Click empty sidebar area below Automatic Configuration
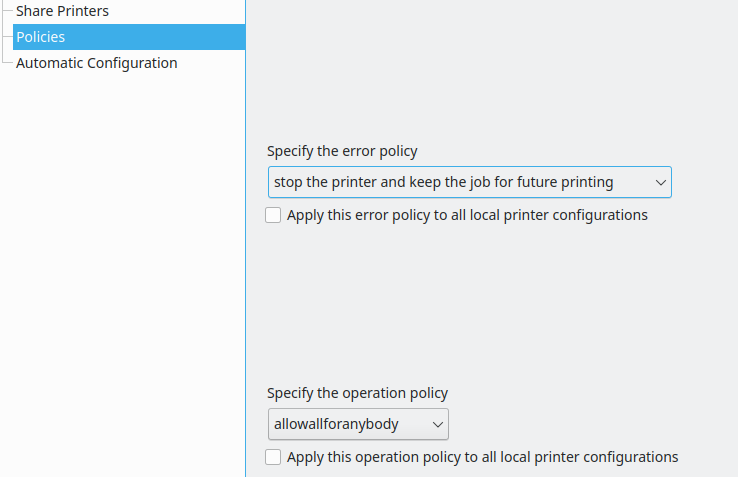 (x=122, y=273)
